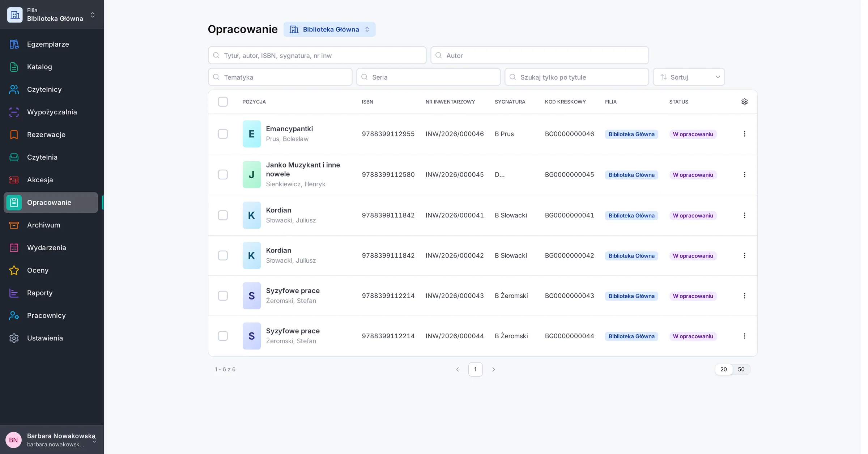This screenshot has width=868, height=454.
Task: Open Biblioteka Główna branch dropdown beside title
Action: click(x=329, y=29)
